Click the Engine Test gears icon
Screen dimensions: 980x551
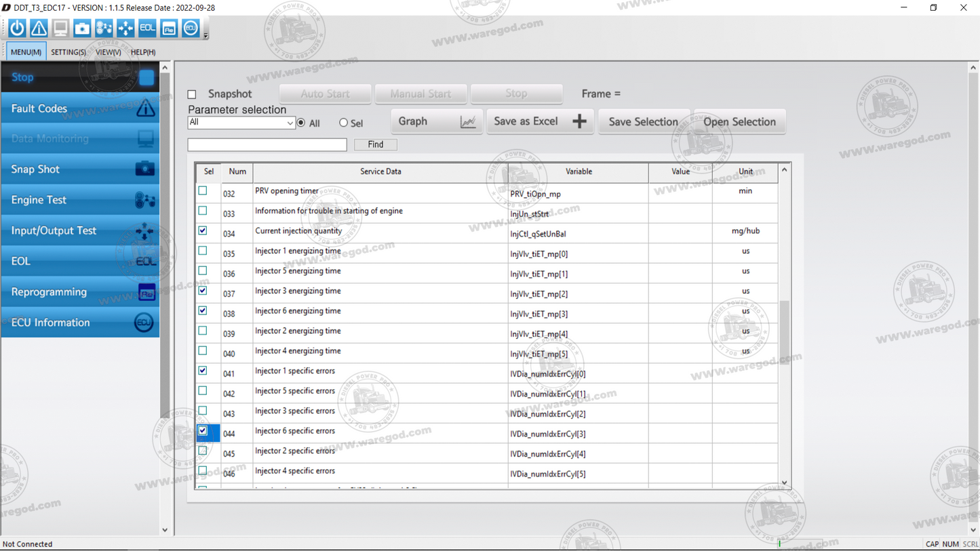pos(104,28)
